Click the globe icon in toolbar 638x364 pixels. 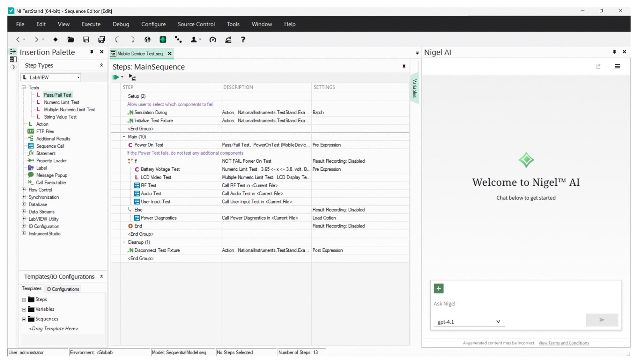tap(147, 40)
